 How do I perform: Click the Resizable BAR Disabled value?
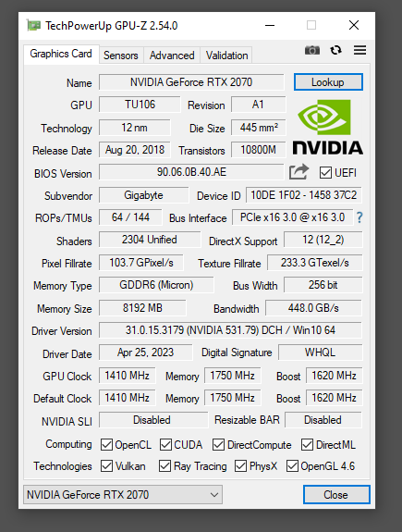coord(323,420)
